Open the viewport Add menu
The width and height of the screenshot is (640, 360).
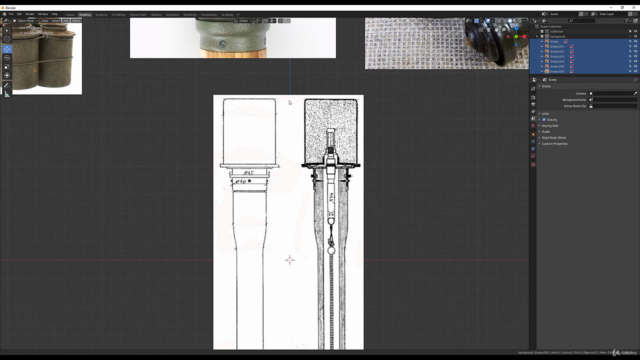[x=66, y=20]
